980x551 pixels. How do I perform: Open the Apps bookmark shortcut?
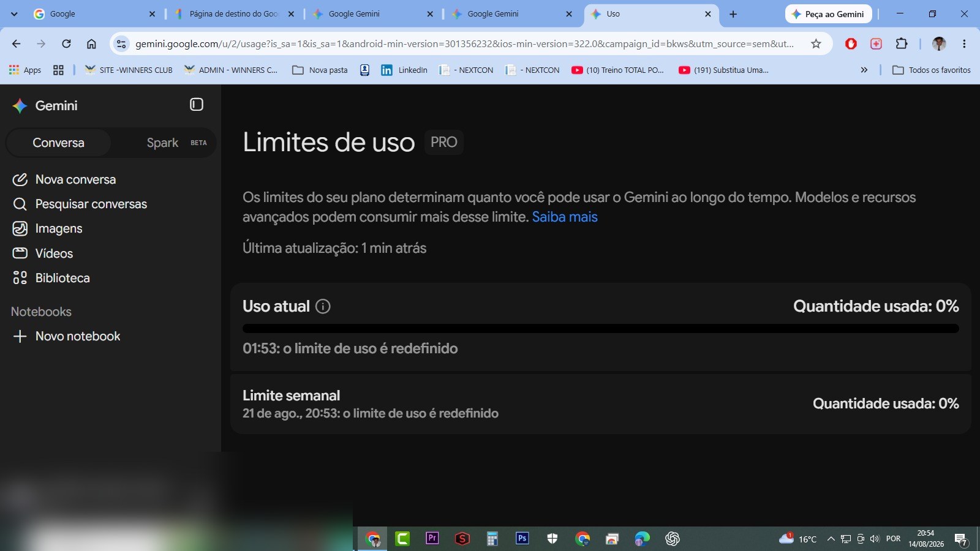[25, 70]
